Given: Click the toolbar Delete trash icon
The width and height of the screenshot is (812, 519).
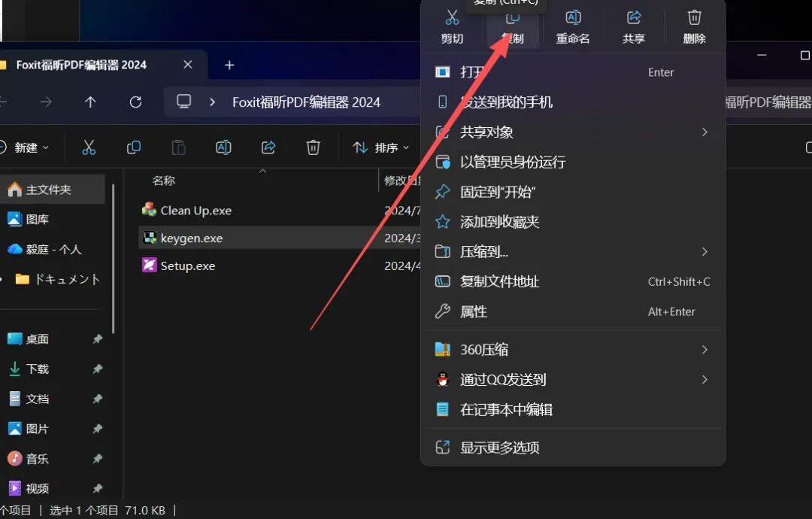Looking at the screenshot, I should click(x=314, y=147).
